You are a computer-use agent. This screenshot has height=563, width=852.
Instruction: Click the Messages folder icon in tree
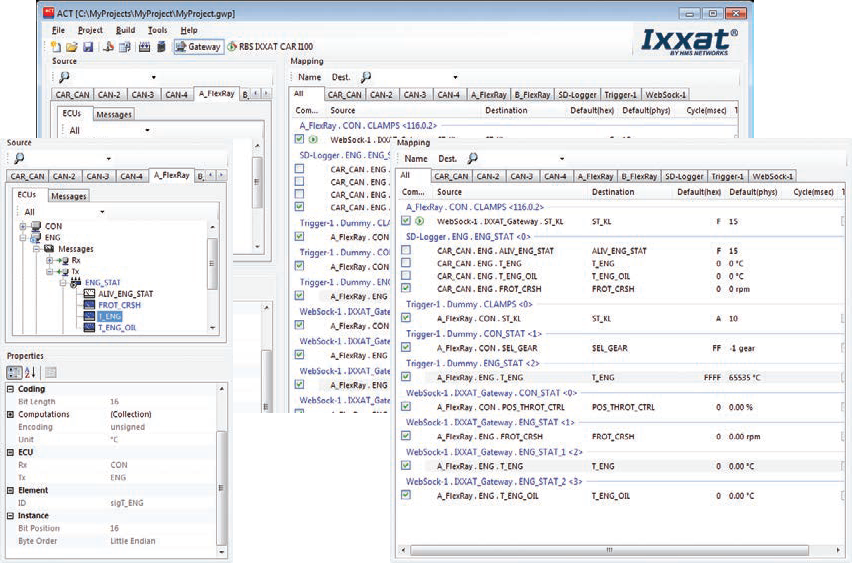(x=49, y=249)
